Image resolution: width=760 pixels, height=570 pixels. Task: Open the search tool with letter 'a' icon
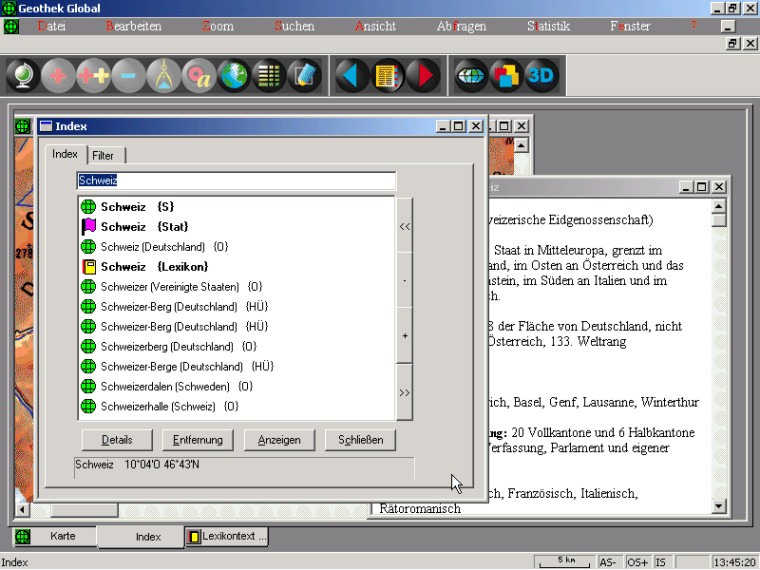[200, 77]
